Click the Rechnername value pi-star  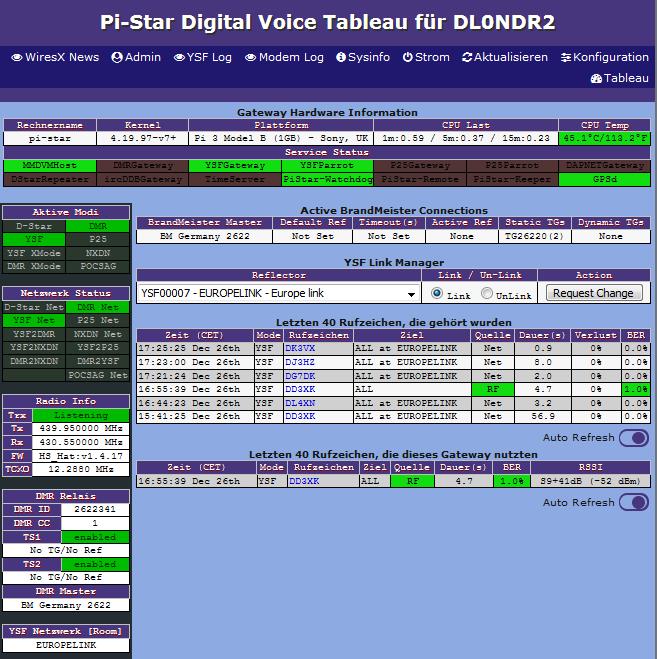50,138
